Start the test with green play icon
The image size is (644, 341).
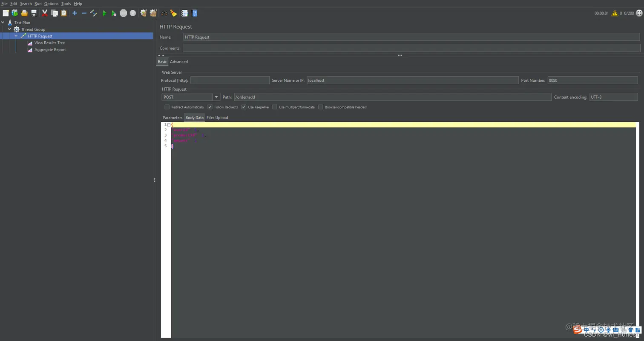pyautogui.click(x=104, y=13)
